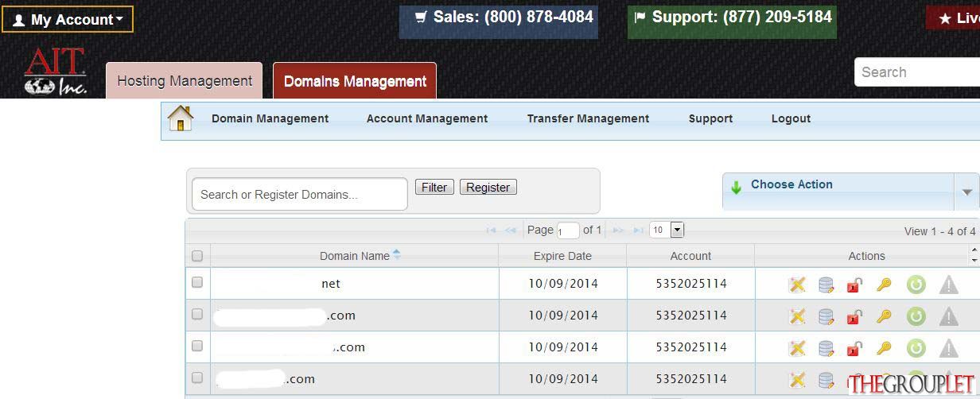This screenshot has width=980, height=399.
Task: Open the Transfer Management menu
Action: pyautogui.click(x=588, y=118)
